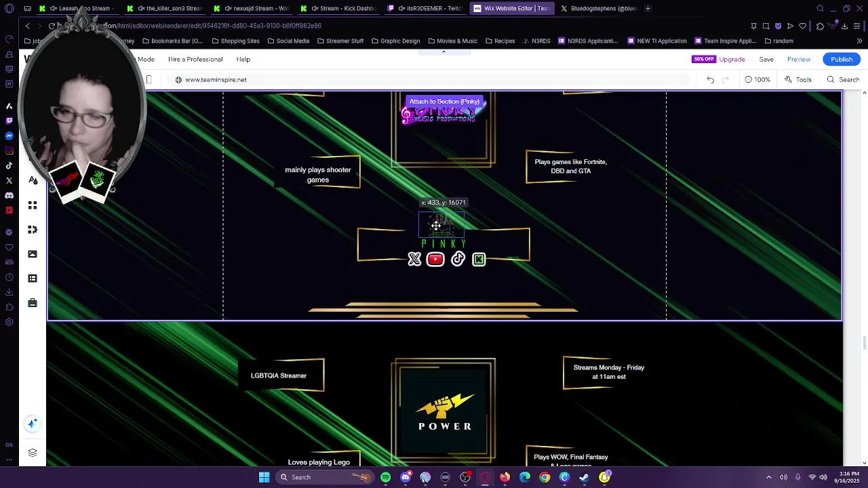Select 'Plays games like Fortnite' text box
This screenshot has height=488, width=868.
coord(570,167)
